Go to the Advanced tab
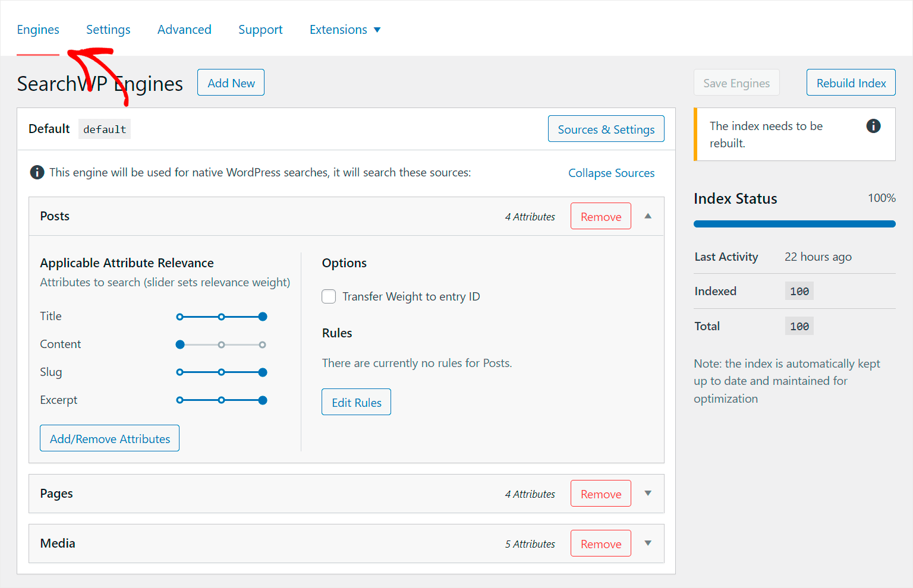 [184, 30]
